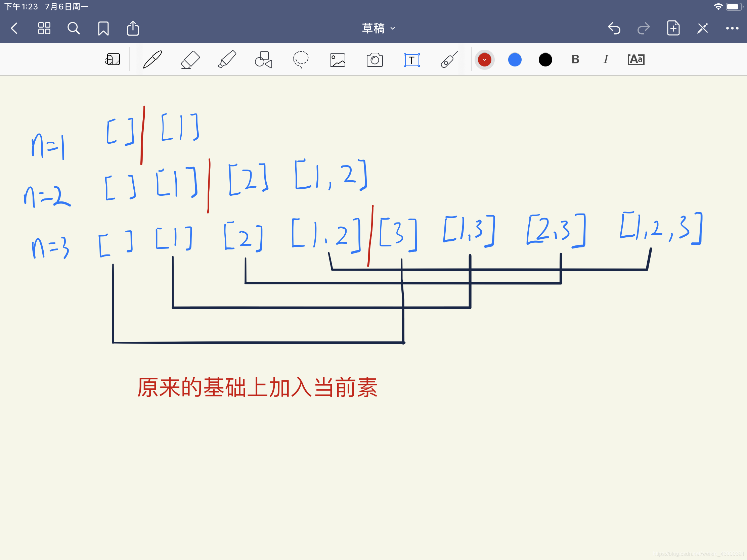Expand the 草稿 document title dropdown

378,28
